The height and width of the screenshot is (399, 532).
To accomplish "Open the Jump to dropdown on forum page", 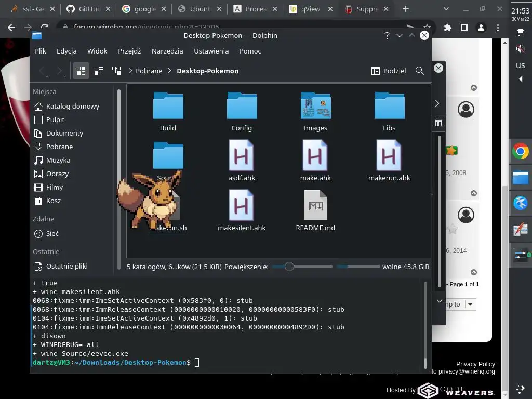I will coord(470,304).
